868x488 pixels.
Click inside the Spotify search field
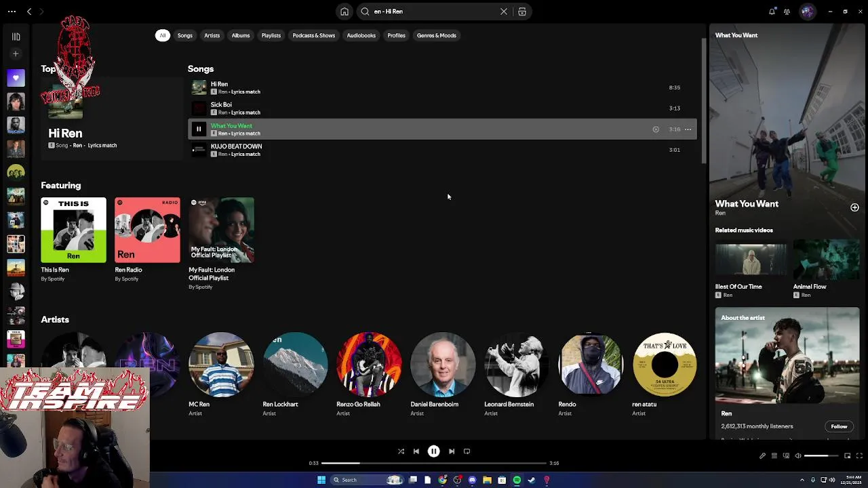point(434,12)
